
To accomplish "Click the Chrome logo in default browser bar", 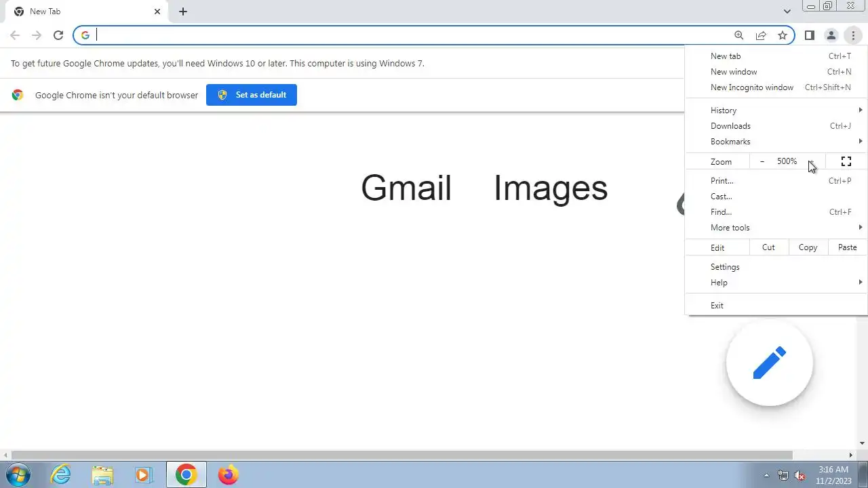I will (18, 95).
